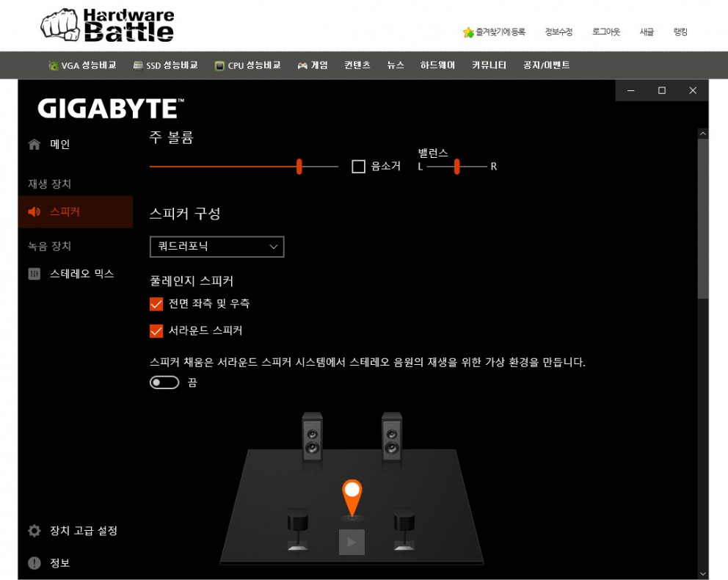The height and width of the screenshot is (580, 728).
Task: Click the 스피커 구성 heading
Action: [185, 214]
